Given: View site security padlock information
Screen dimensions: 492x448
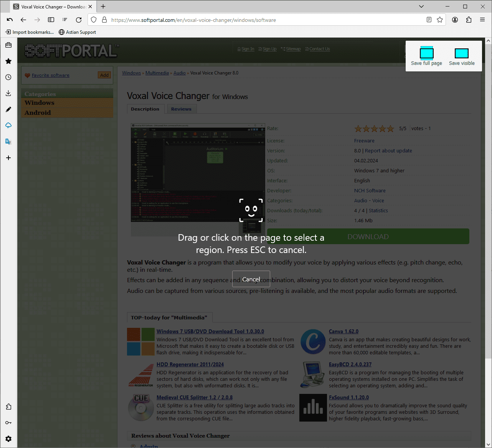Looking at the screenshot, I should pyautogui.click(x=104, y=20).
